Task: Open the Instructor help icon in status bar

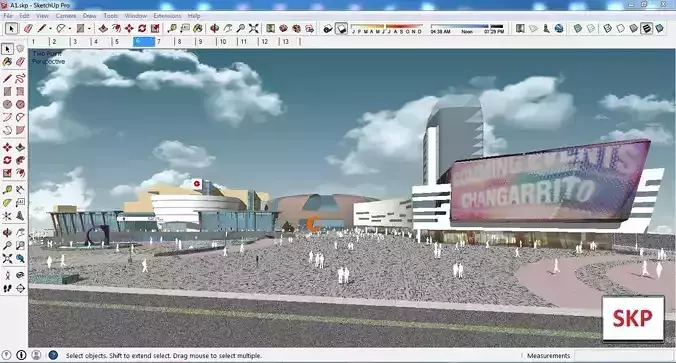Action: tap(53, 355)
